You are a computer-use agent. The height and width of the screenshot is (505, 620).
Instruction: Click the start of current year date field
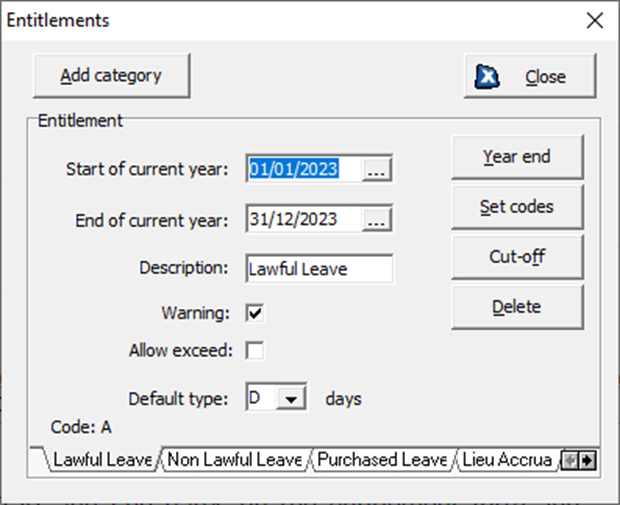pos(303,170)
